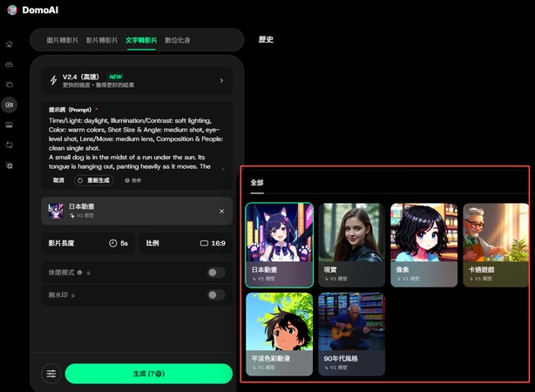Click the green NEW badge
Viewport: 535px width, 392px height.
116,77
